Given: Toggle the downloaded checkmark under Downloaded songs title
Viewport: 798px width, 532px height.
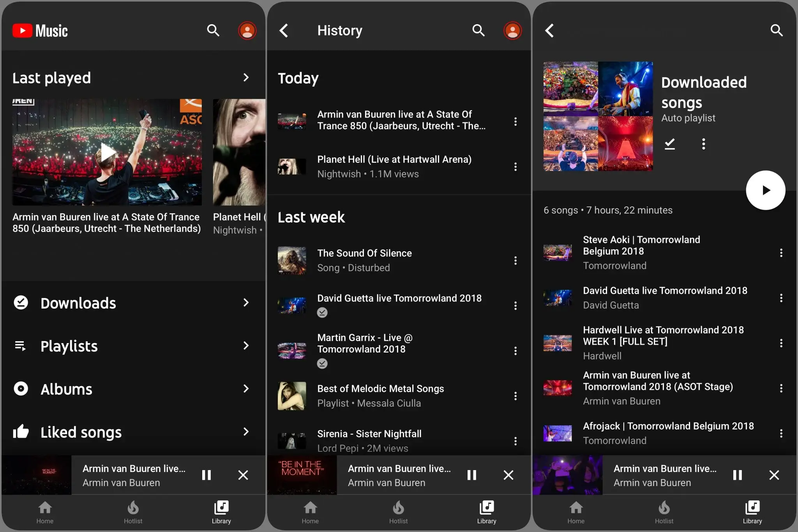Looking at the screenshot, I should point(669,144).
